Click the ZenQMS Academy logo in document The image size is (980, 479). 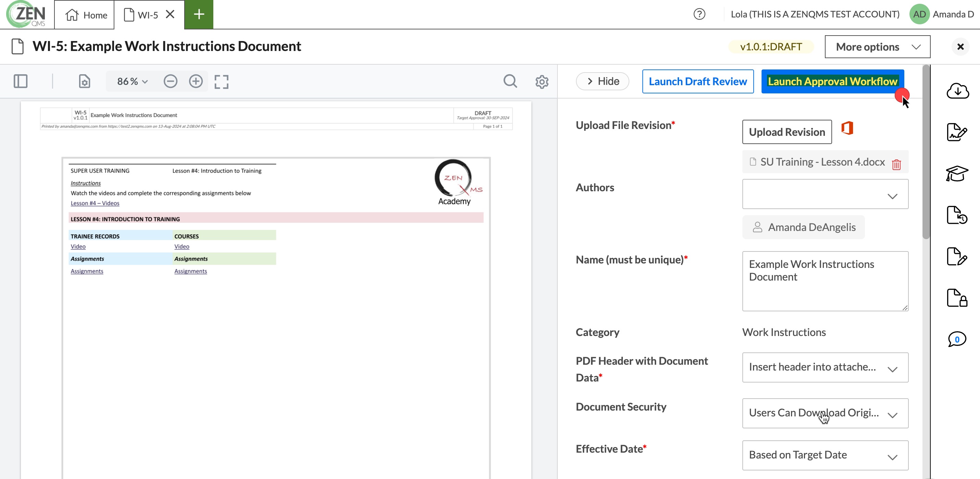click(x=458, y=182)
